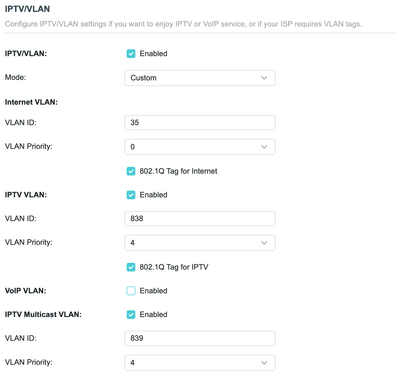Screen dimensions: 400x378
Task: Click the VoIP VLAN label
Action: (x=26, y=291)
